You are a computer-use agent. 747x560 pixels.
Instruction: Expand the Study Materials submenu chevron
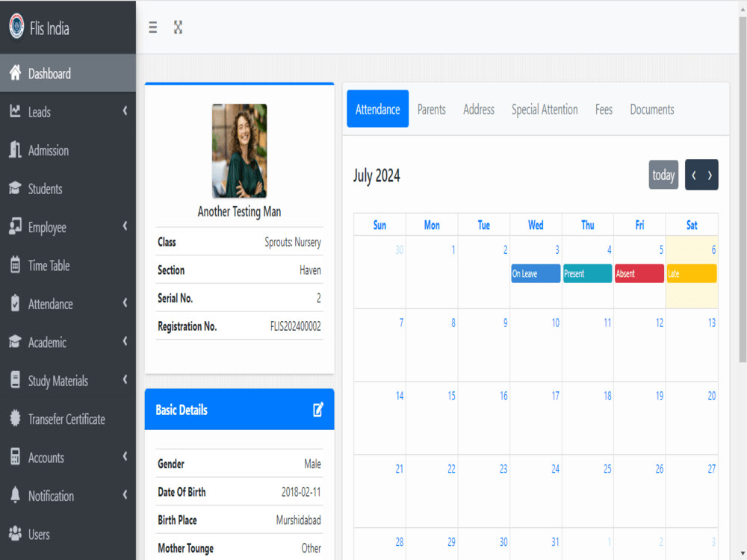click(125, 379)
